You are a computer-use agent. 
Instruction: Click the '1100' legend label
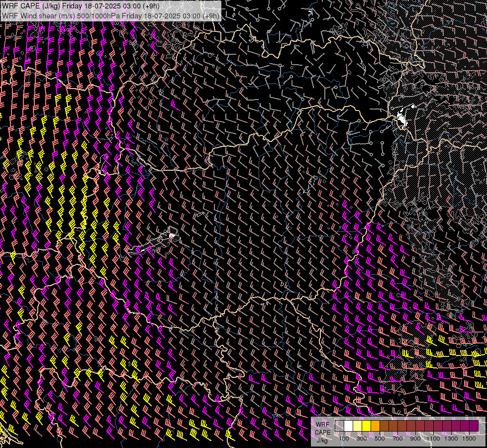[x=433, y=439]
